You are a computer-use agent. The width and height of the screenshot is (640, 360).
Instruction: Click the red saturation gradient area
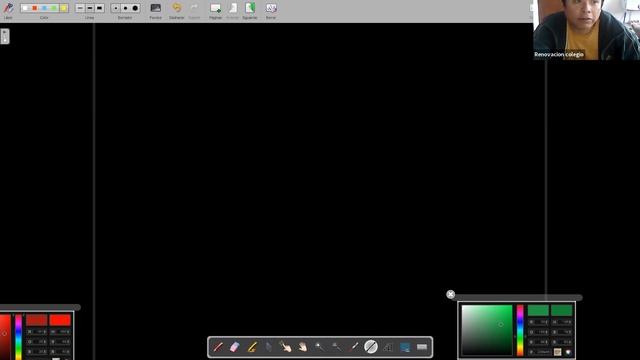[x=5, y=337]
